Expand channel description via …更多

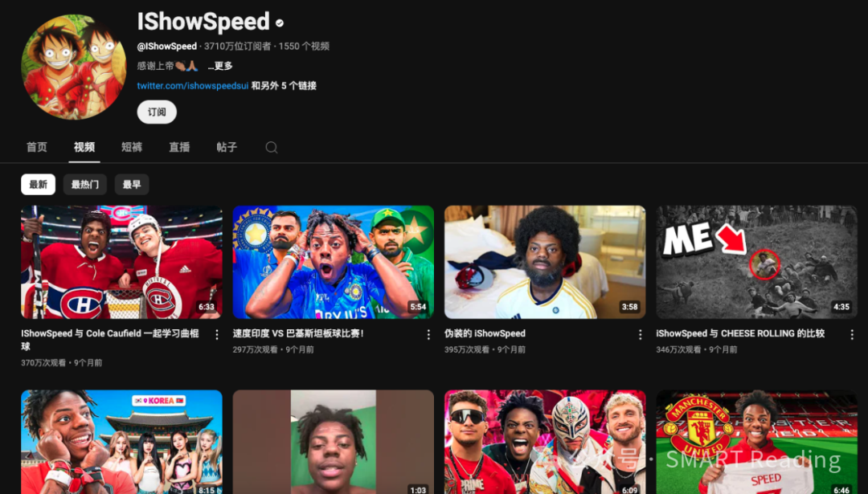point(220,66)
